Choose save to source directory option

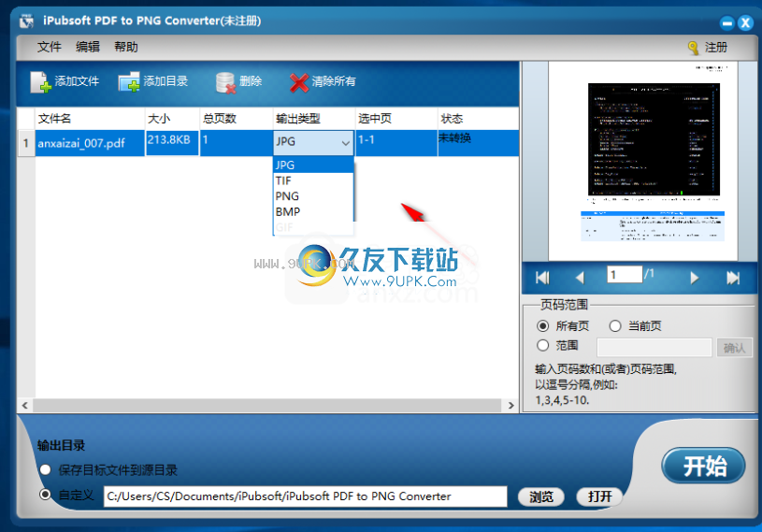pyautogui.click(x=45, y=469)
